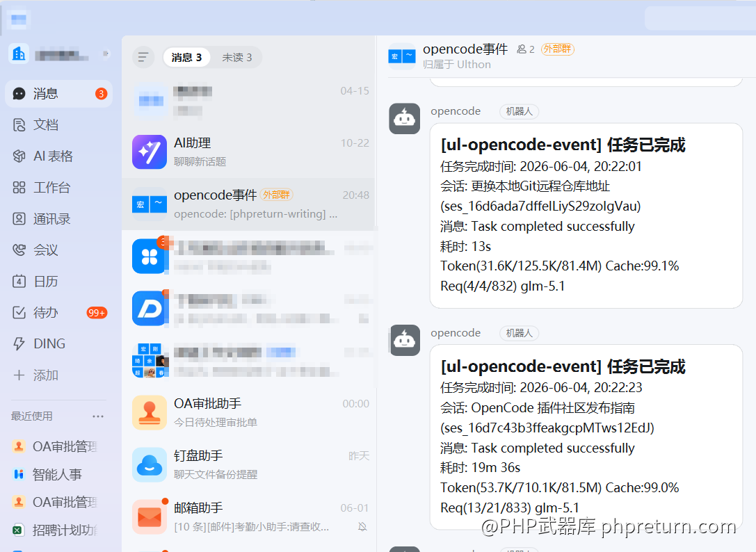Click the 聊天文件备份提醒 preview text
Screen dimensions: 756x552
pyautogui.click(x=216, y=475)
